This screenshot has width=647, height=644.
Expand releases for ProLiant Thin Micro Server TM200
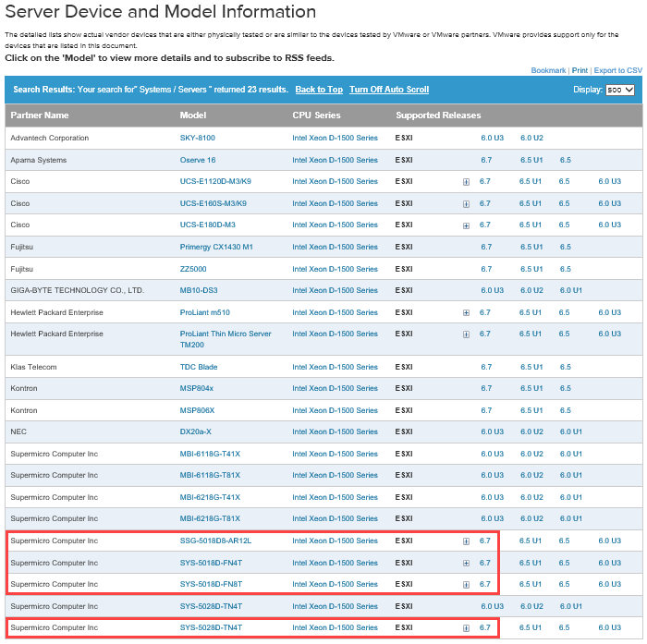tap(466, 334)
